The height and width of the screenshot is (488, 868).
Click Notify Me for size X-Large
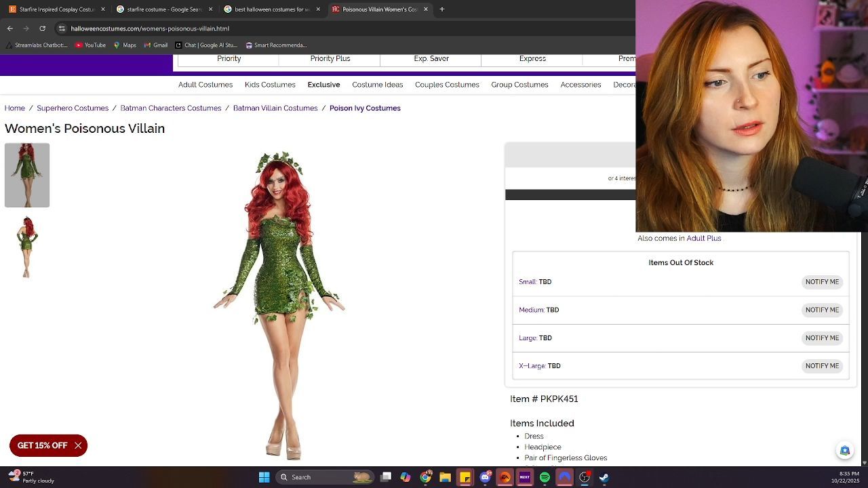822,366
